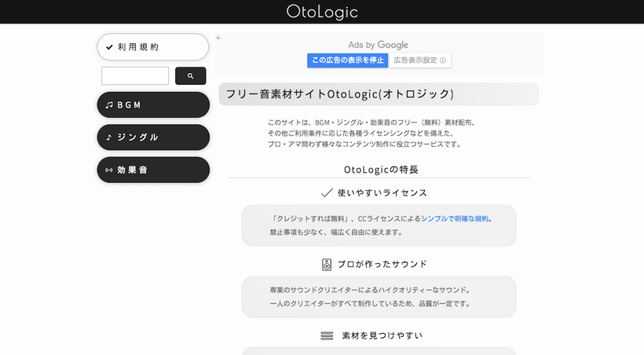Viewport: 644px width, 355px height.
Task: Click the broadcast icon on 効果音
Action: coord(109,170)
